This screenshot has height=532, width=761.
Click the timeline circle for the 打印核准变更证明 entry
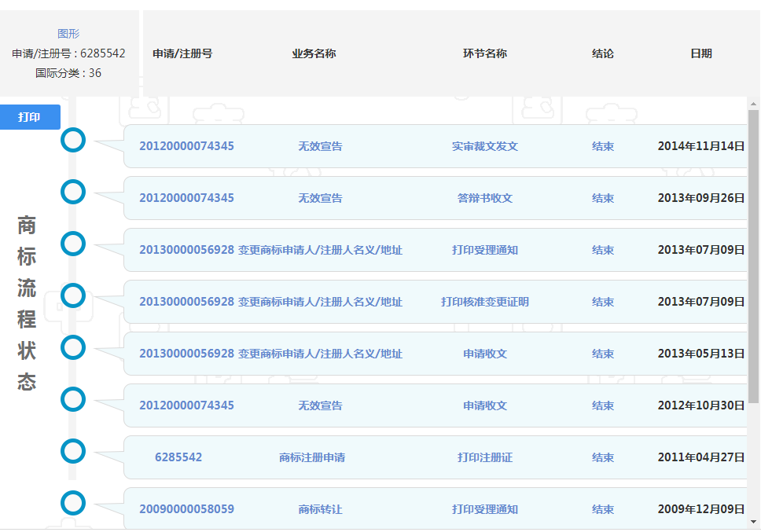click(72, 296)
